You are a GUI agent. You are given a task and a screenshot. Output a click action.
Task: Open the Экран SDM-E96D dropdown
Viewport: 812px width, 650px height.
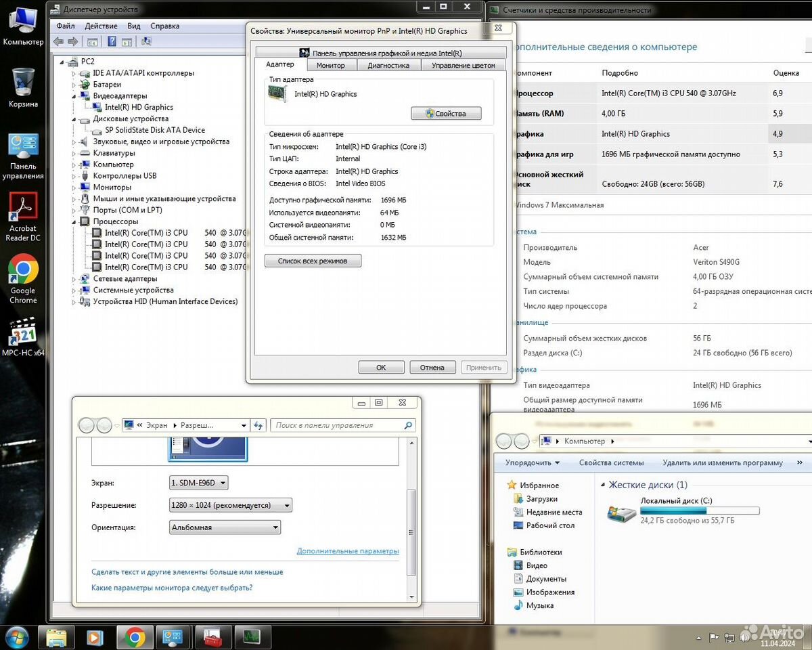[199, 483]
